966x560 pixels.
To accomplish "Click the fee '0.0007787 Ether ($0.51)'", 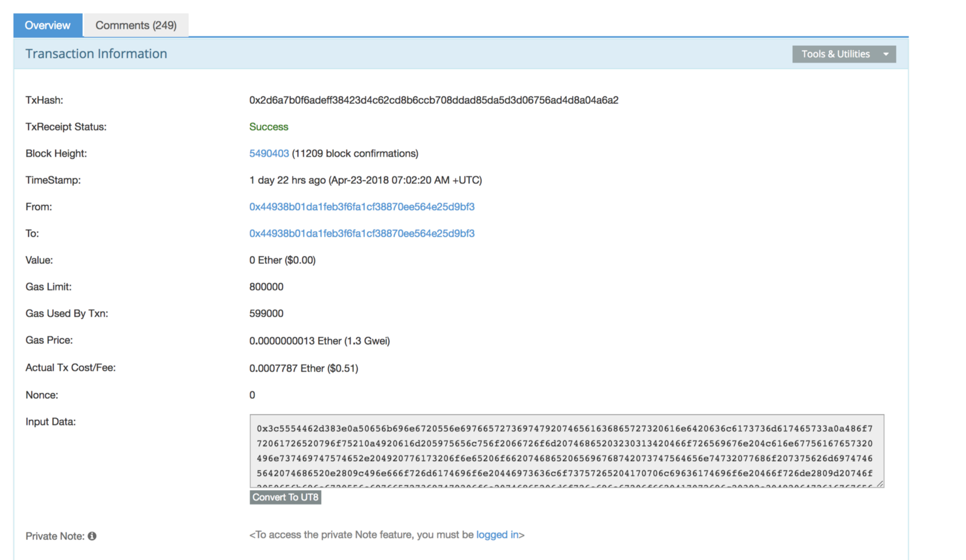I will click(x=304, y=368).
